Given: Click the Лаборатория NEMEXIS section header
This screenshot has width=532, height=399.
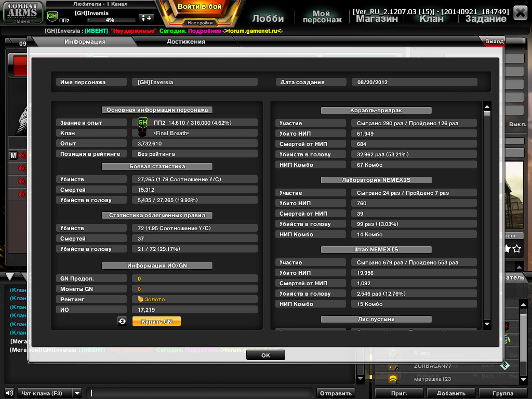Looking at the screenshot, I should point(376,180).
